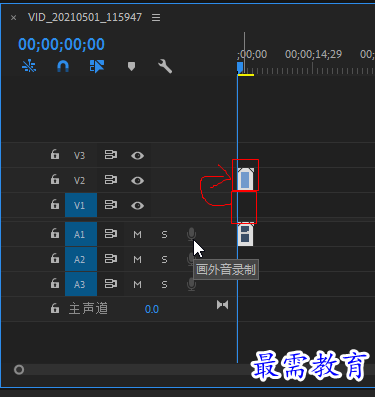This screenshot has height=397, width=375.
Task: Toggle lock on the V2 track
Action: (55, 180)
